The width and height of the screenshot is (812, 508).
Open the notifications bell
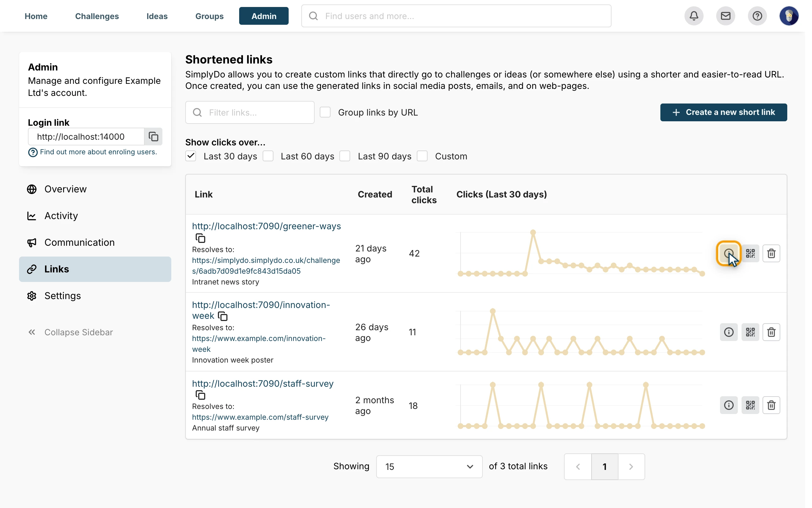pyautogui.click(x=694, y=16)
